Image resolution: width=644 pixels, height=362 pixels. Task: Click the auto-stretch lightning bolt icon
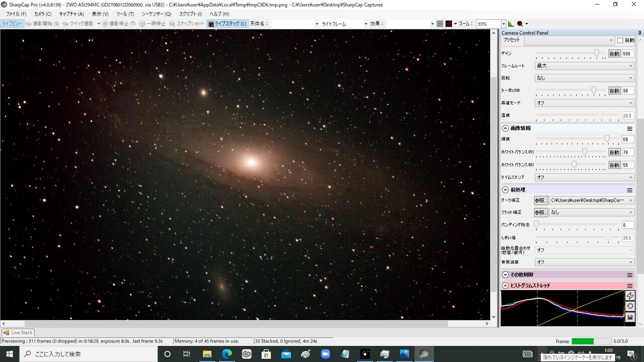pos(630,296)
